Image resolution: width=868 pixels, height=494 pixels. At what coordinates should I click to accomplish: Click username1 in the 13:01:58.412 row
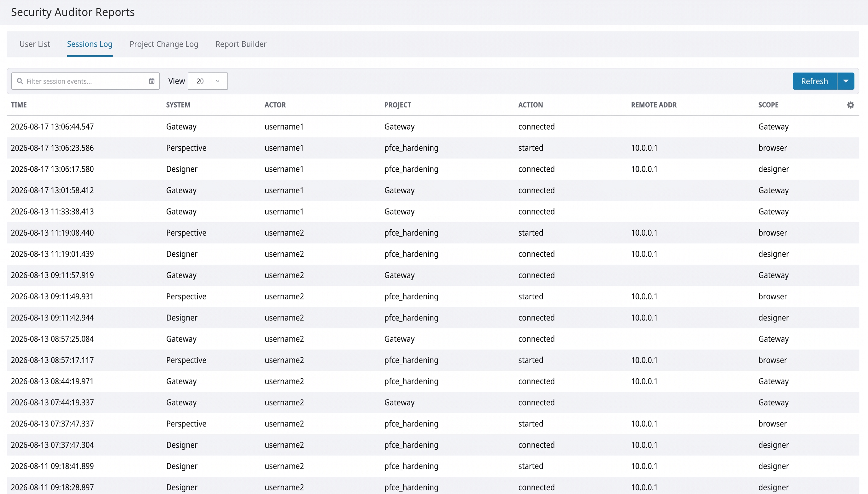point(284,190)
